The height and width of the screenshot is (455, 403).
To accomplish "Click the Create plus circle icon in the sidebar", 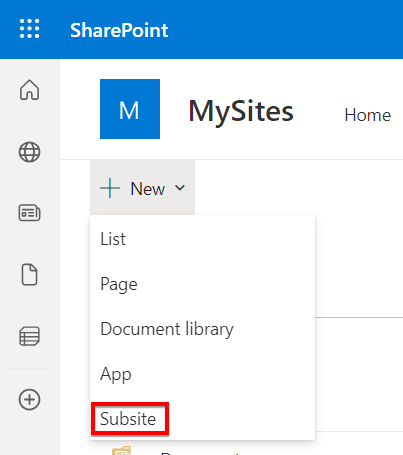I will click(29, 399).
